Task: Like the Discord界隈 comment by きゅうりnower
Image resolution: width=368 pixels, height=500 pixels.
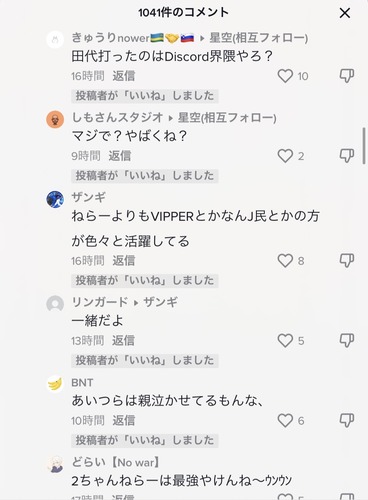Action: click(x=285, y=76)
